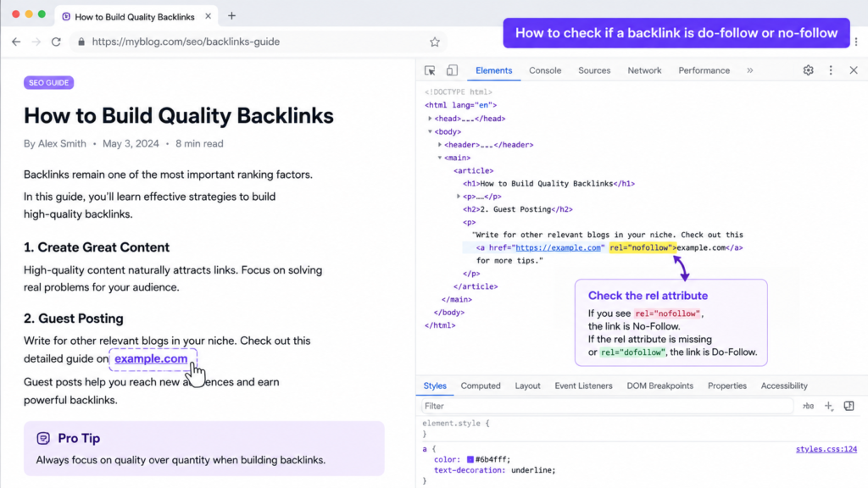868x488 pixels.
Task: Collapse the body node in DOM tree
Action: coord(430,131)
